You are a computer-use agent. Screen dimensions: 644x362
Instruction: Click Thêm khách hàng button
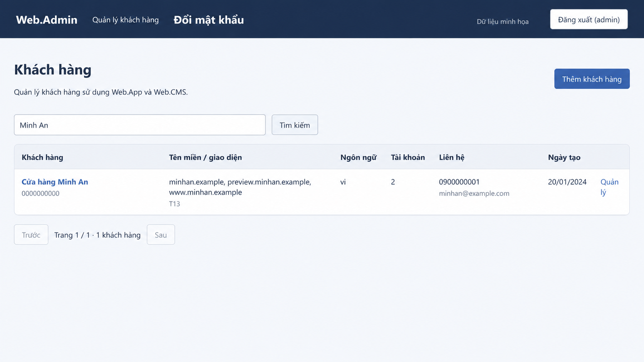pos(592,79)
